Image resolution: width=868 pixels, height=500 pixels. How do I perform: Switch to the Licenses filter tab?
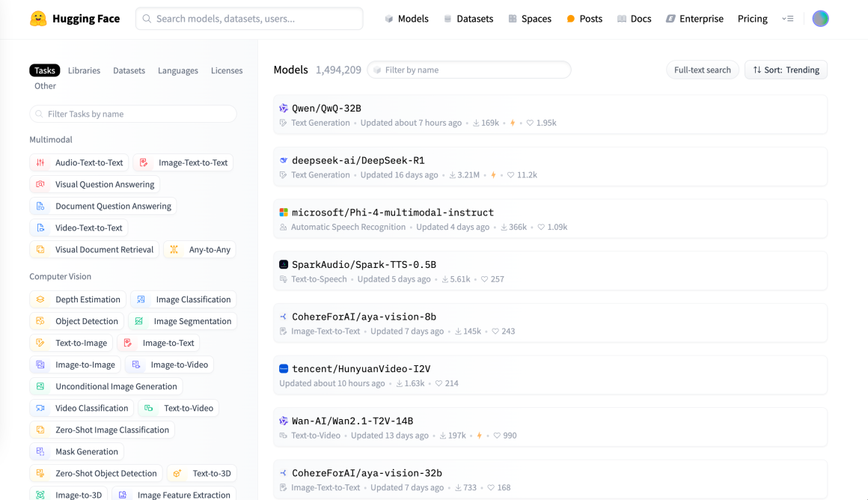tap(227, 70)
